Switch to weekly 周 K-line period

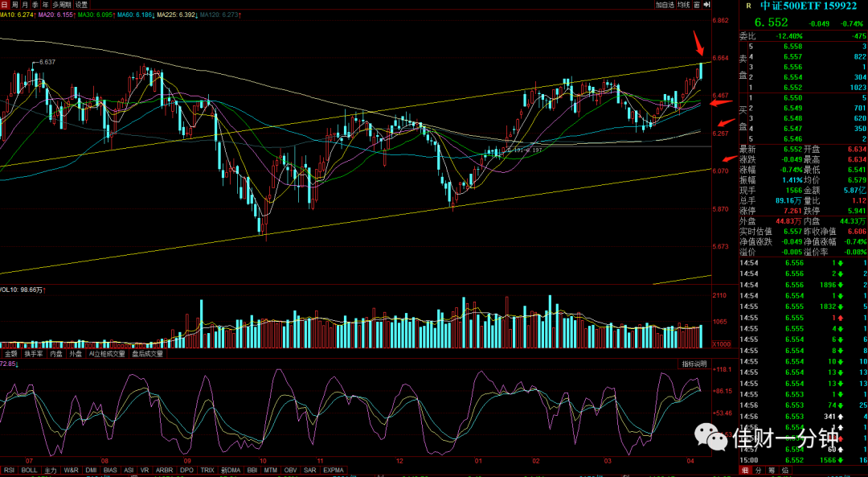15,5
